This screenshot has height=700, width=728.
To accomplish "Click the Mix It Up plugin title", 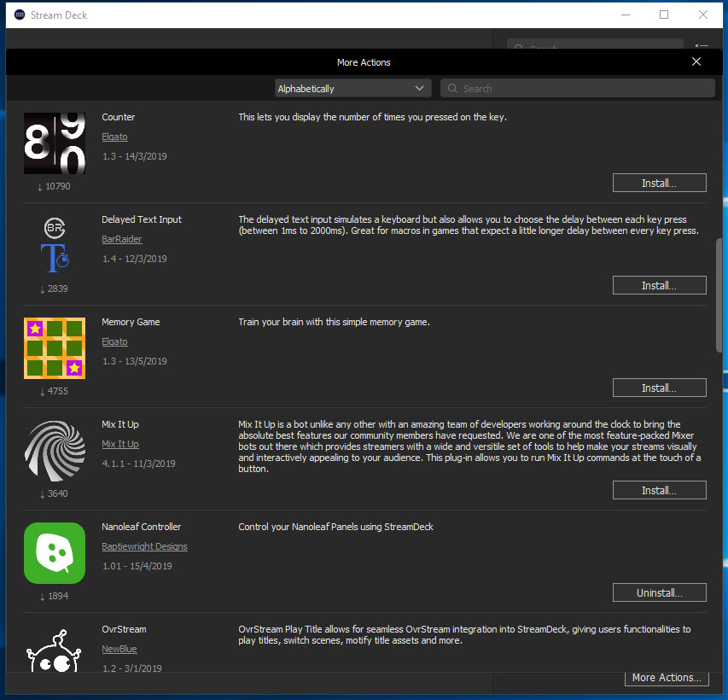I will tap(120, 424).
